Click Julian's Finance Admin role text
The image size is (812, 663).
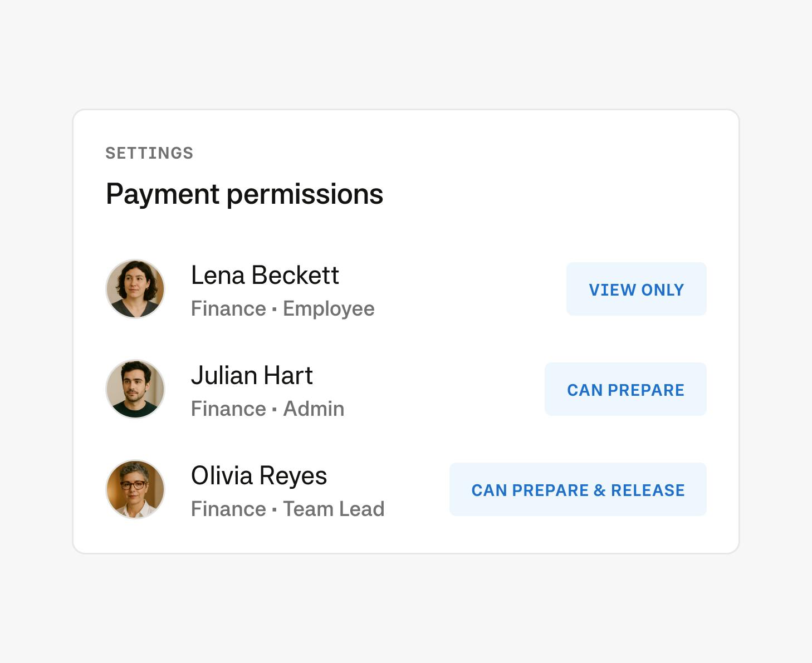(x=268, y=409)
